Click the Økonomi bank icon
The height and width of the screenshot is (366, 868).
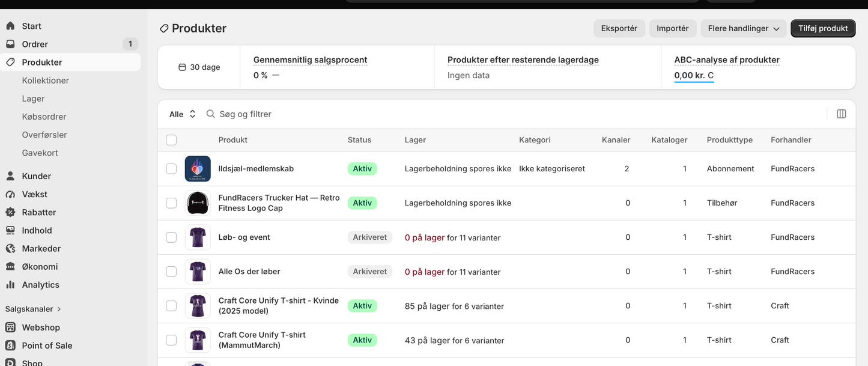coord(10,266)
